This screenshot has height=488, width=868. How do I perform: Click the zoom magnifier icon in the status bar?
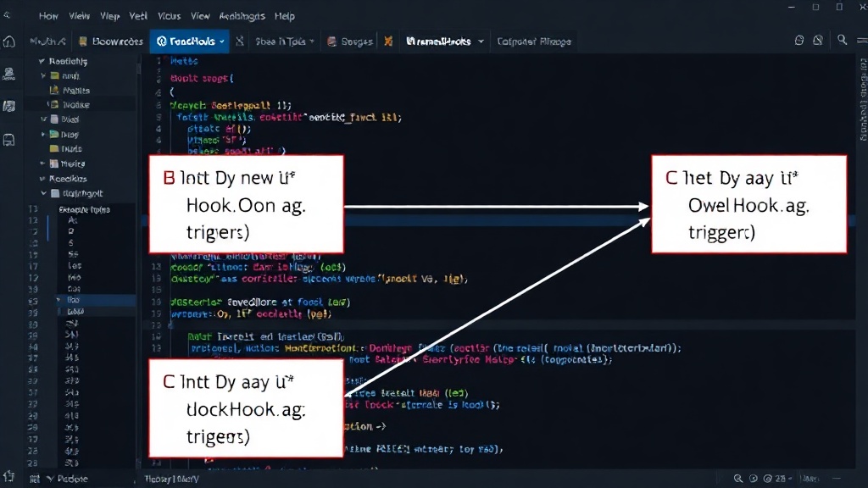tap(738, 479)
